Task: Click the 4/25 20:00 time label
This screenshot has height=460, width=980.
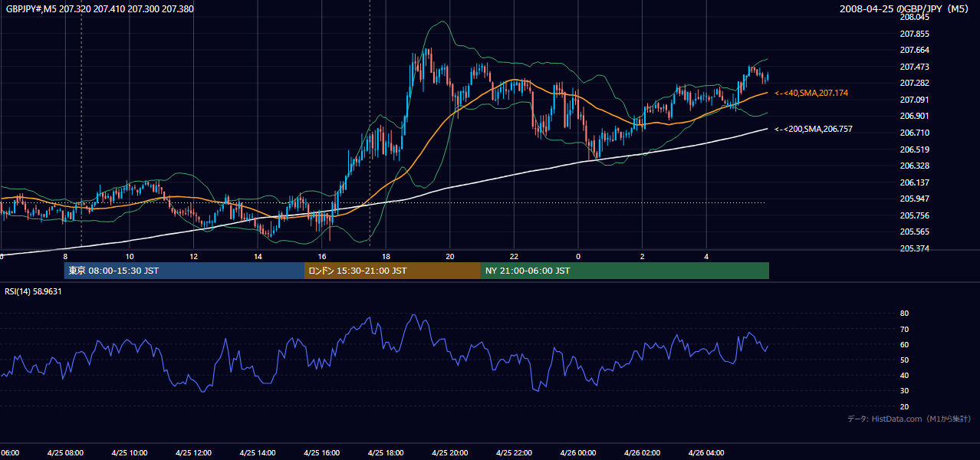Action: point(450,453)
